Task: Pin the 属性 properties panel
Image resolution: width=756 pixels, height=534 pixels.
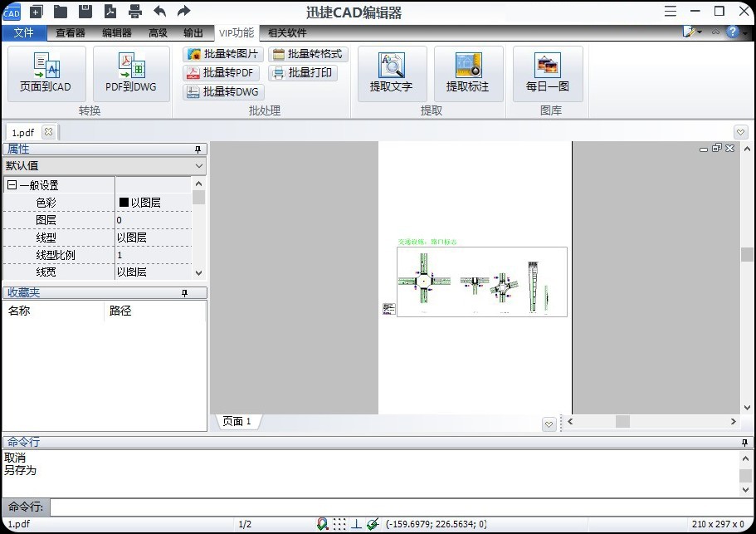Action: click(x=199, y=149)
